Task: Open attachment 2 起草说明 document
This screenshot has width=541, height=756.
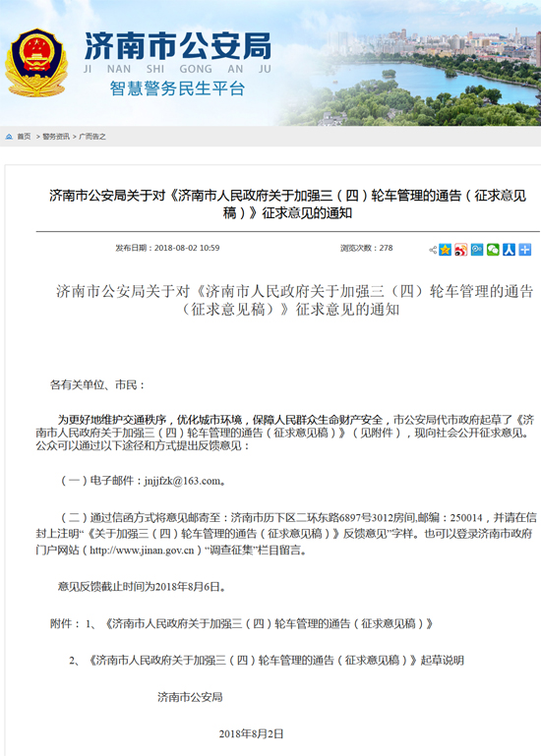Action: tap(275, 660)
